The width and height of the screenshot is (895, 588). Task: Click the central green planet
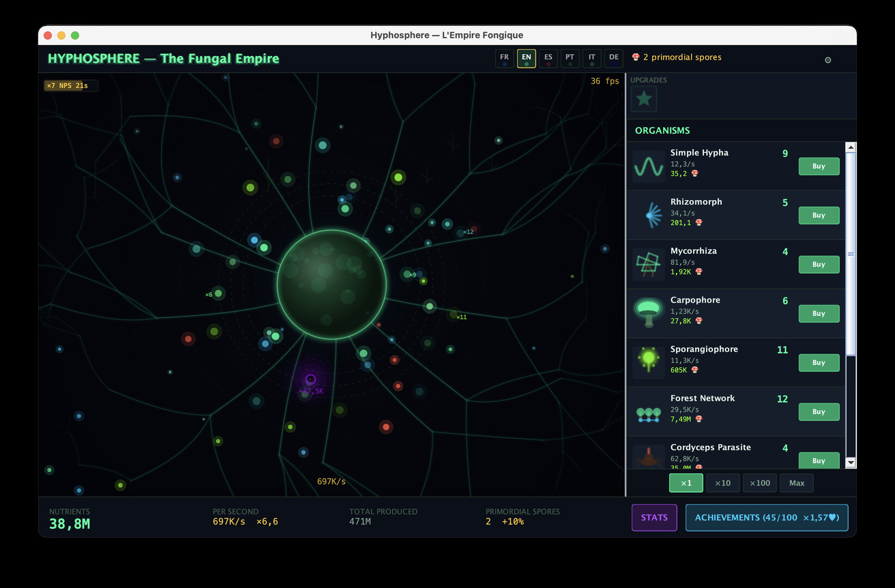tap(332, 284)
